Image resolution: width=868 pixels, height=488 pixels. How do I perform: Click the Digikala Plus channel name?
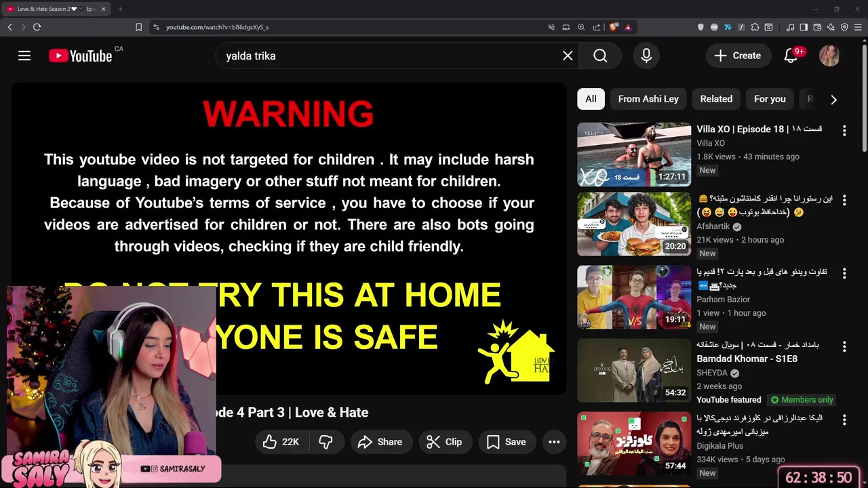point(719,446)
